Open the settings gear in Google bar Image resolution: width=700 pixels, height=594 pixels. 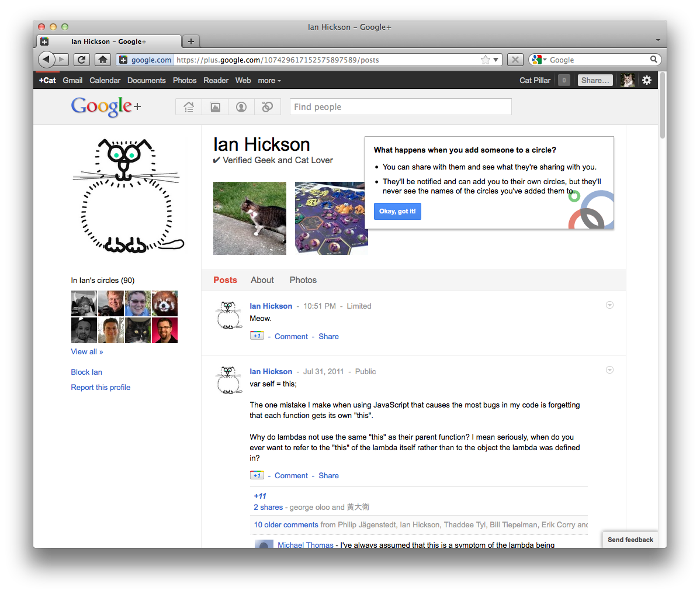[x=647, y=80]
